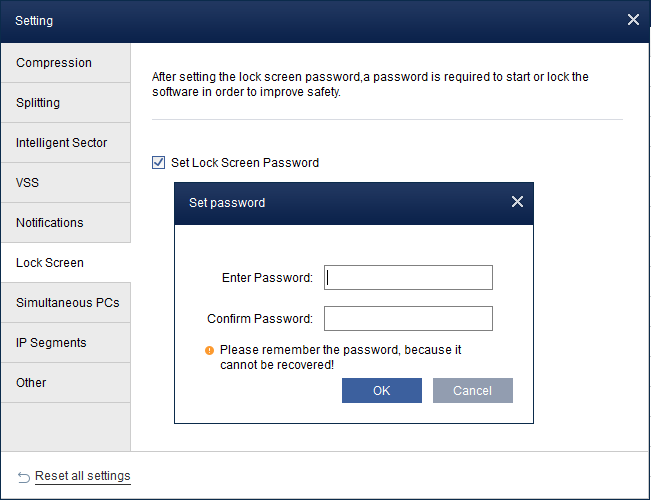This screenshot has height=500, width=651.
Task: Toggle Set Lock Screen Password checkbox
Action: coord(158,162)
